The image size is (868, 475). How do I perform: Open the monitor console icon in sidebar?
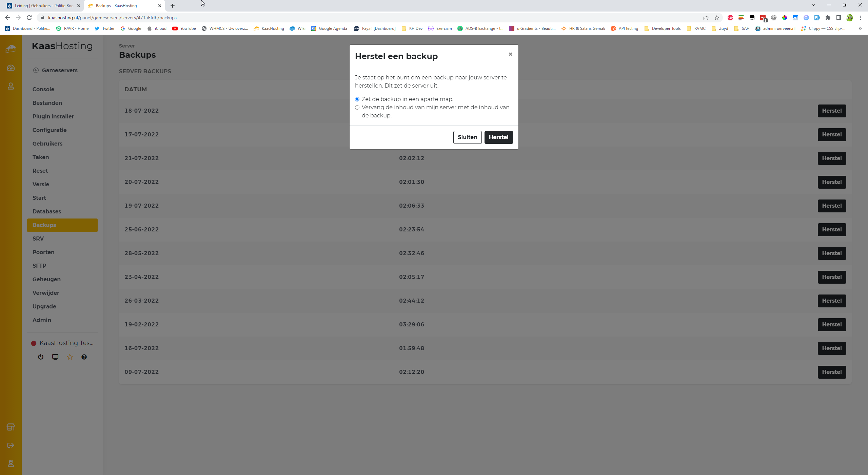(x=55, y=357)
